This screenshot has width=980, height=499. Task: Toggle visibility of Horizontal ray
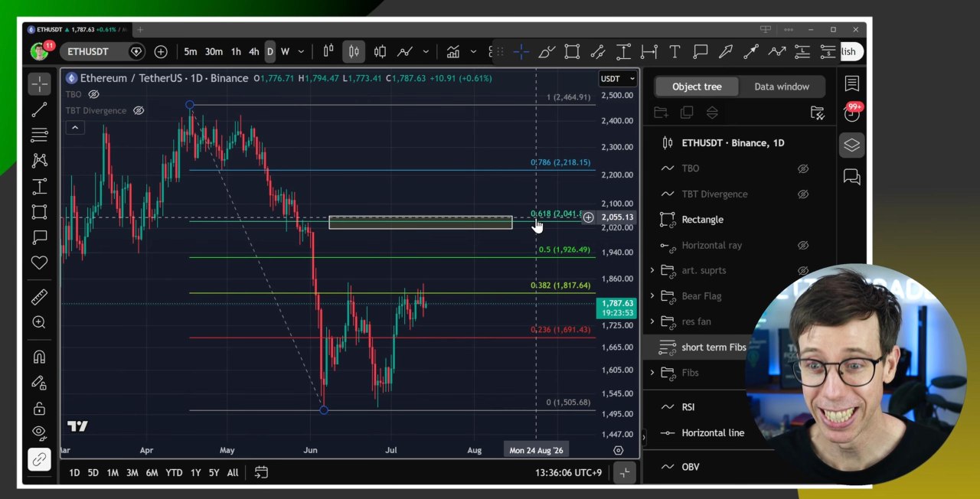coord(803,246)
